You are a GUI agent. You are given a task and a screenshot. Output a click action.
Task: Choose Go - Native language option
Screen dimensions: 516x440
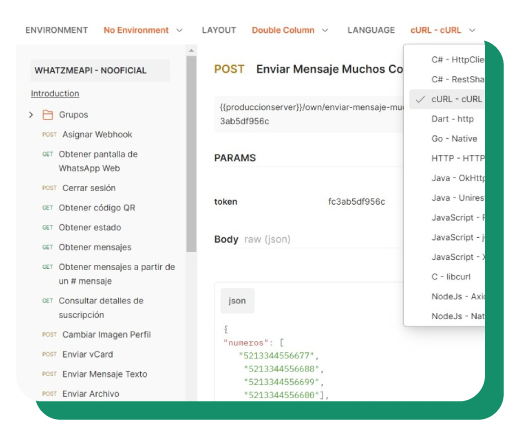(454, 139)
